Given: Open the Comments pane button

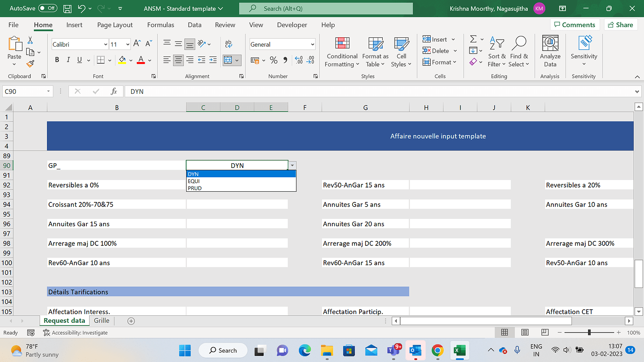Looking at the screenshot, I should [574, 25].
